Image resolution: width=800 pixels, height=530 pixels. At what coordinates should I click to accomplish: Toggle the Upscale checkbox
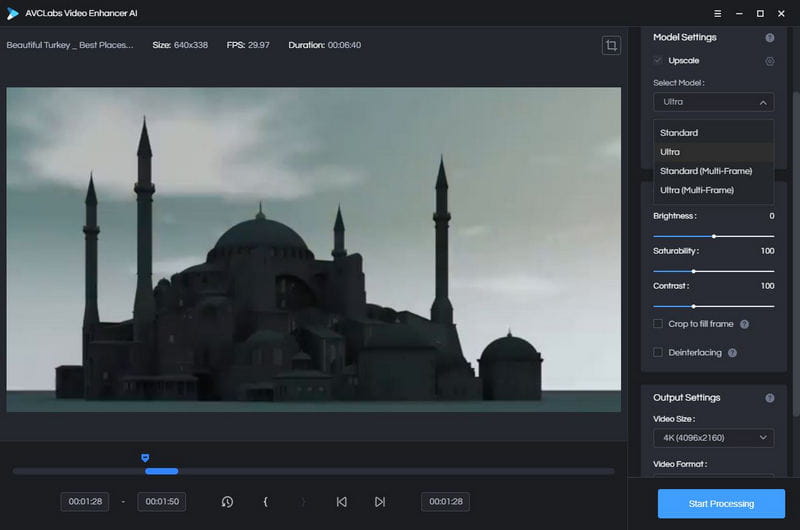click(x=658, y=61)
